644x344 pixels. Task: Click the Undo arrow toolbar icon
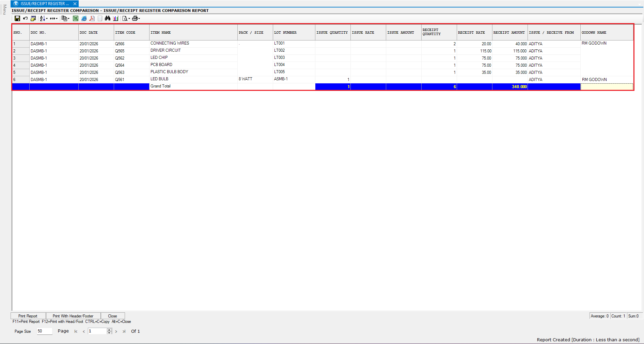tap(25, 18)
